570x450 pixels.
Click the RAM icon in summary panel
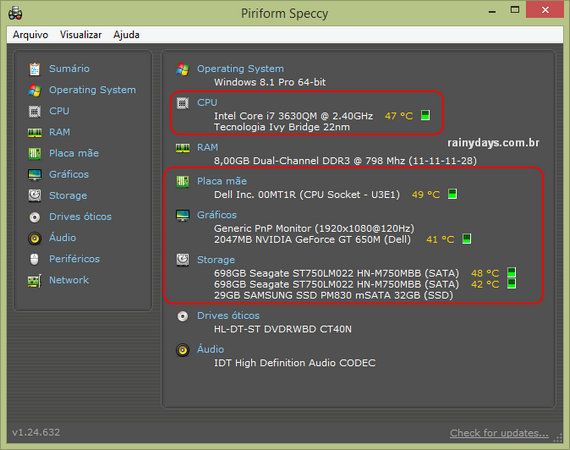pyautogui.click(x=182, y=148)
